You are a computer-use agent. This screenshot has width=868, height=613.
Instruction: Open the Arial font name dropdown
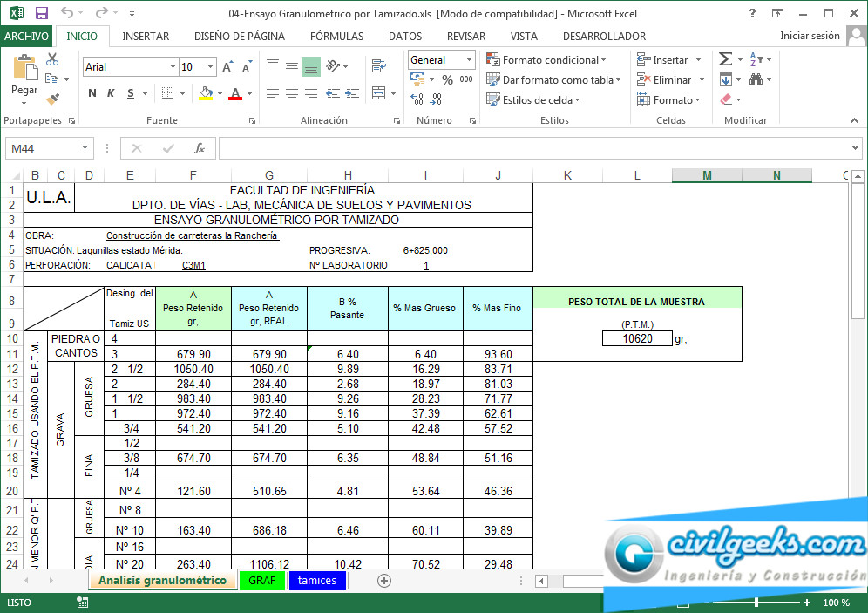click(x=172, y=67)
